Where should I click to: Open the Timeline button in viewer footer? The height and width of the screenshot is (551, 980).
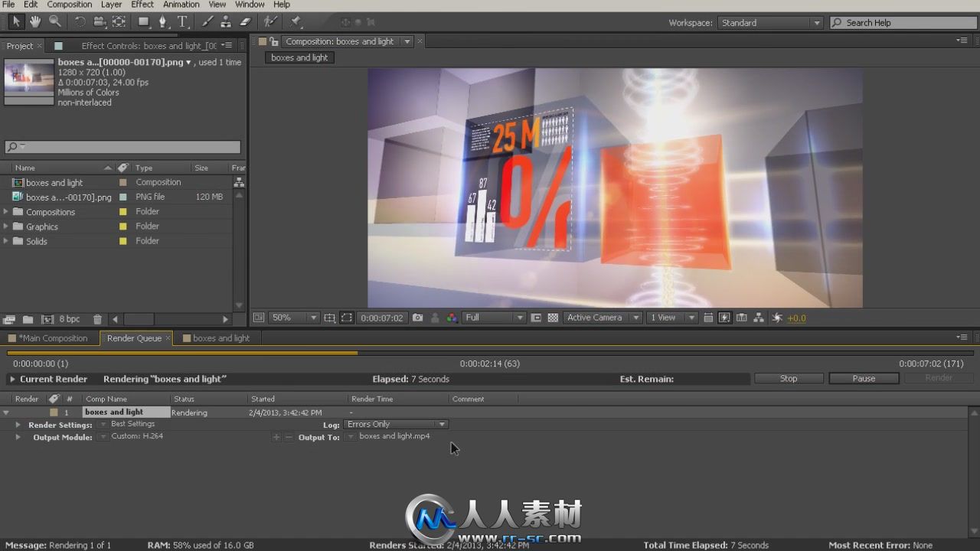(742, 318)
